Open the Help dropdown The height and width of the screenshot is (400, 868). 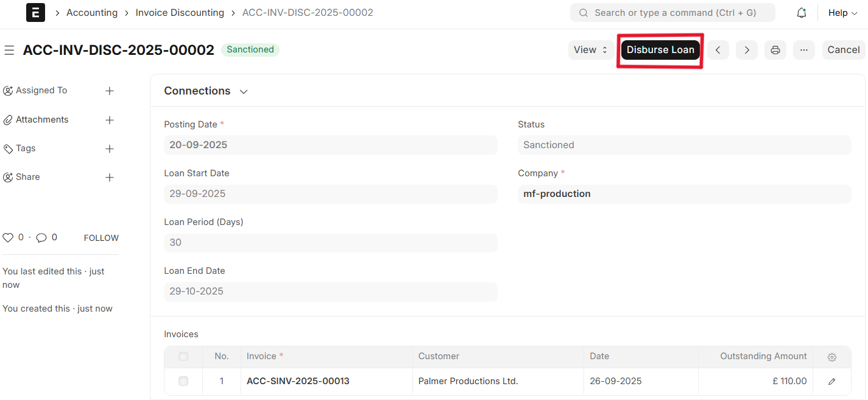click(x=842, y=12)
